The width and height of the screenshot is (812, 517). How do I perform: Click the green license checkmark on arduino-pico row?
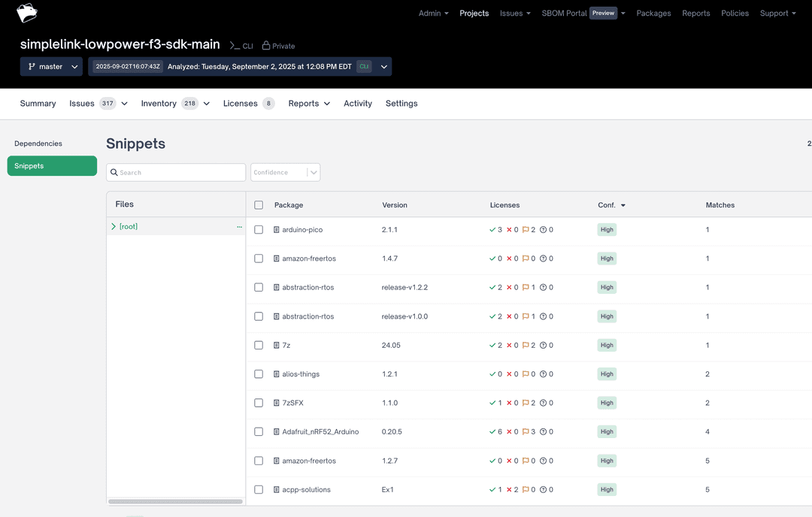[x=493, y=230]
